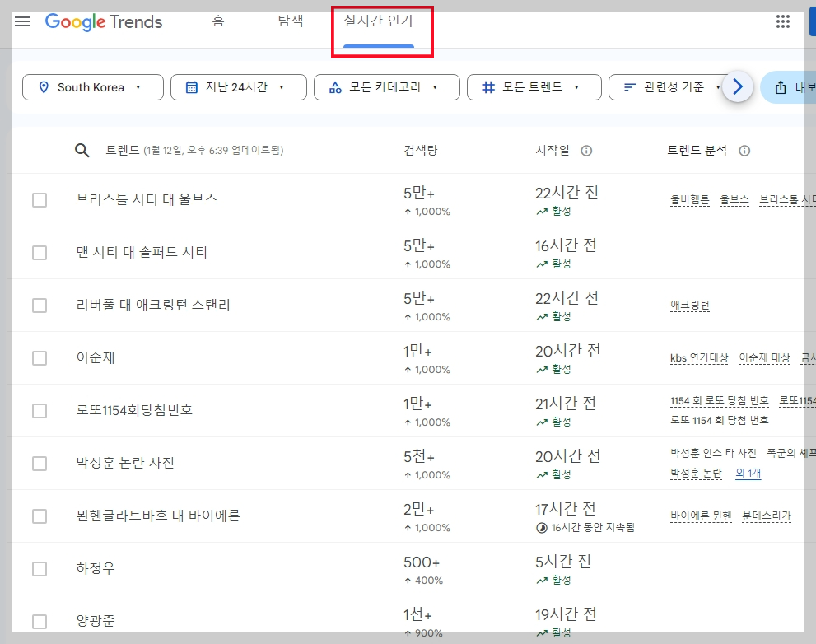Image resolution: width=816 pixels, height=644 pixels.
Task: Click the hashtag icon in 모든 트렌드 filter
Action: pos(488,87)
